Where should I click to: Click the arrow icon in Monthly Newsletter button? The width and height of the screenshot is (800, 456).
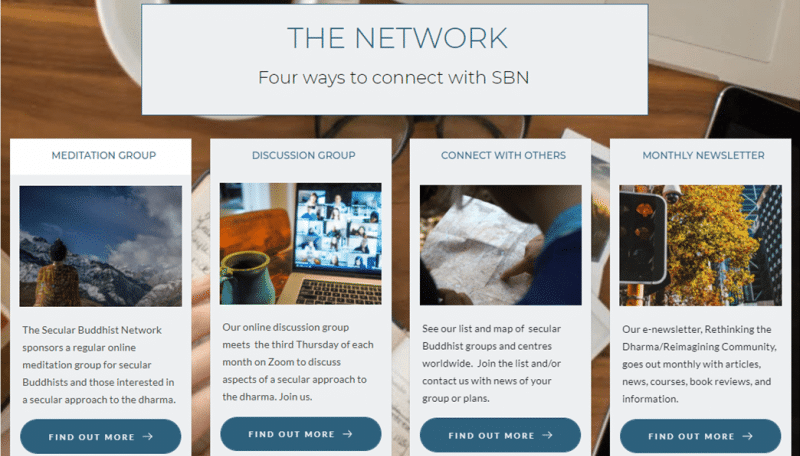(x=747, y=436)
